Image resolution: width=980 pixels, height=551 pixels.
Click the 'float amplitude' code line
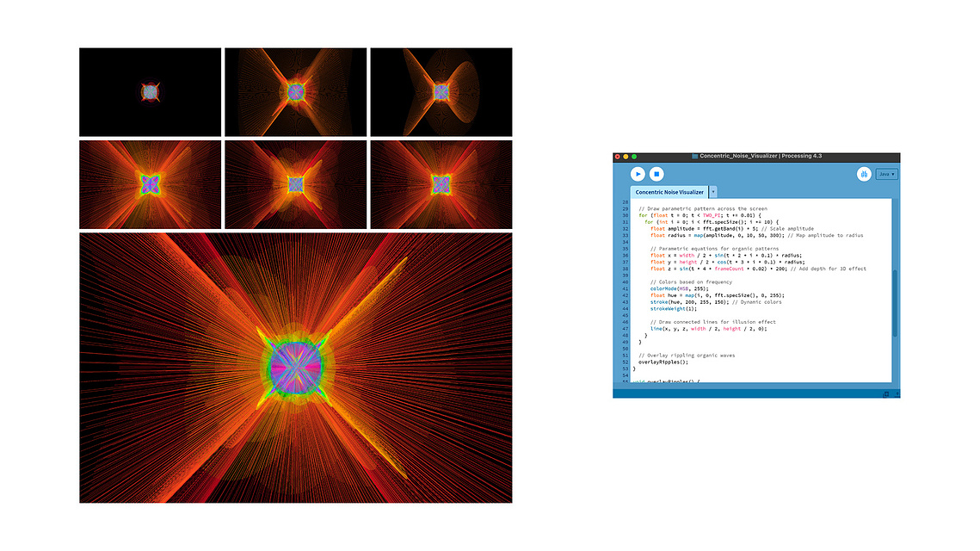point(732,229)
